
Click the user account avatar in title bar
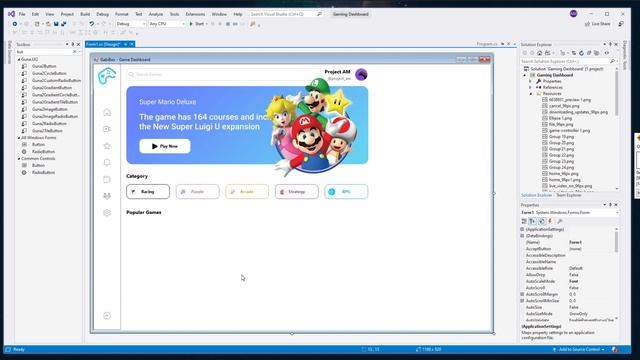pos(573,14)
